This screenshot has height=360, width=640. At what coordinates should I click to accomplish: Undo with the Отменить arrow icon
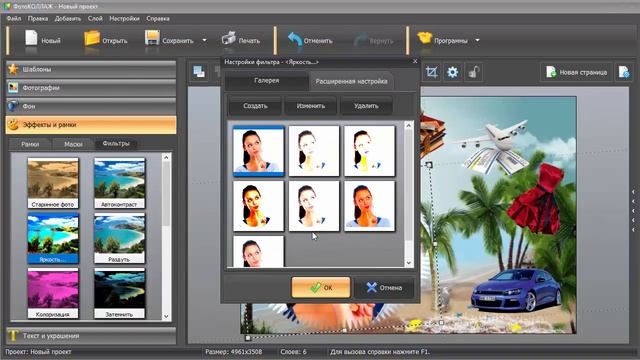pos(294,40)
